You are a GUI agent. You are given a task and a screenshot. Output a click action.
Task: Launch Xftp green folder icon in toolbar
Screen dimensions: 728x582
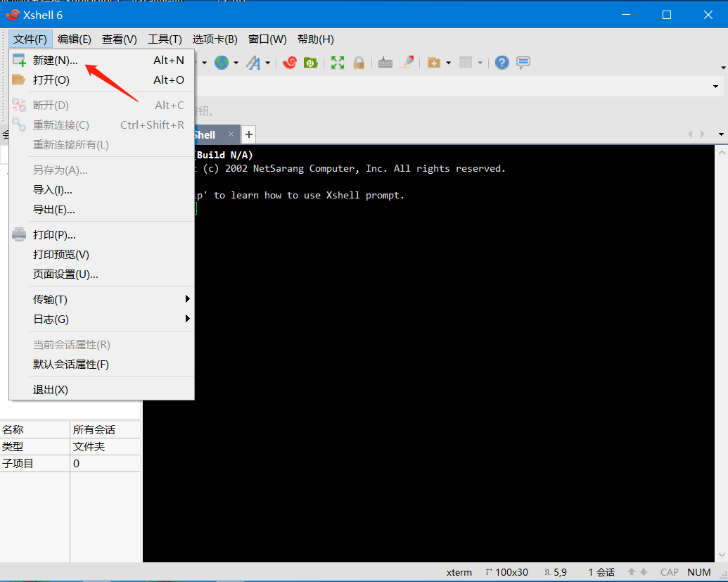[x=311, y=62]
